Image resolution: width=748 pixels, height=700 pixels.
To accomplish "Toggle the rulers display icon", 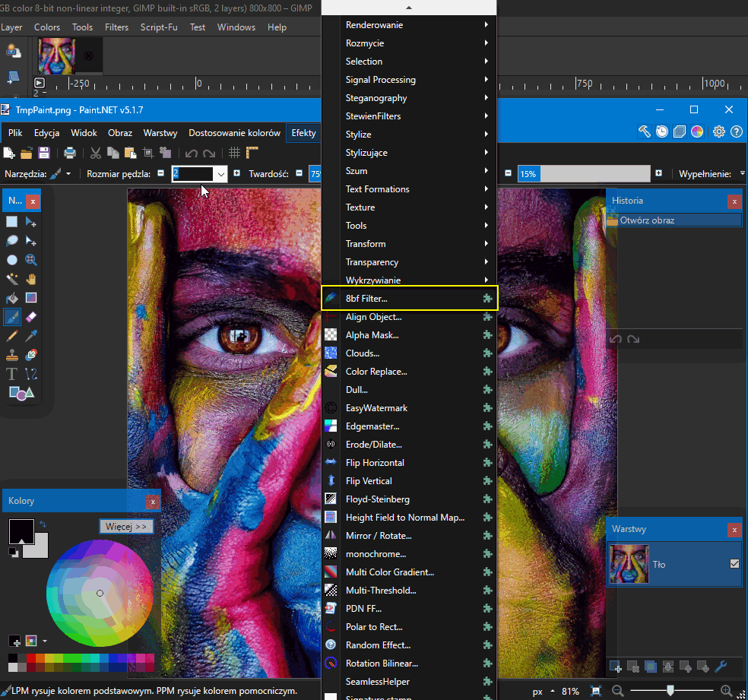I will 252,153.
